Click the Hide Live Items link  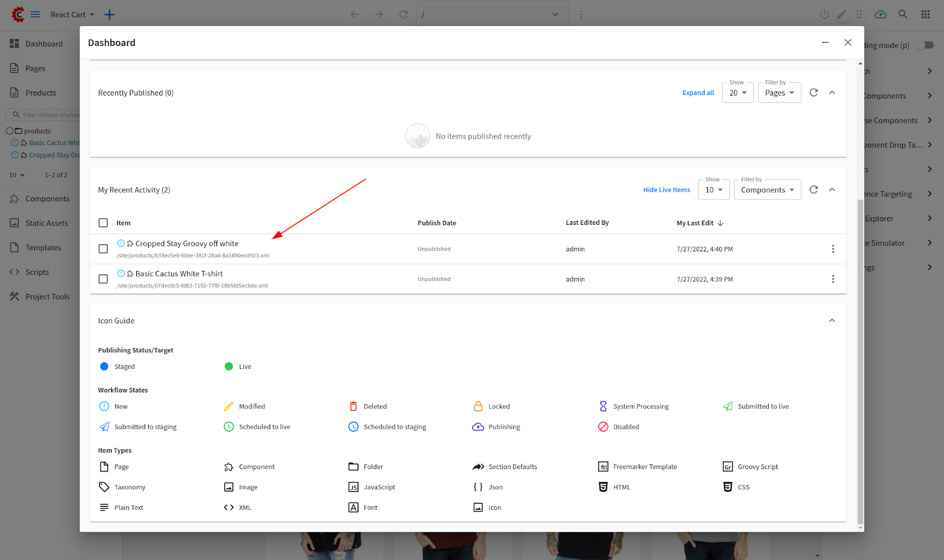(x=666, y=190)
